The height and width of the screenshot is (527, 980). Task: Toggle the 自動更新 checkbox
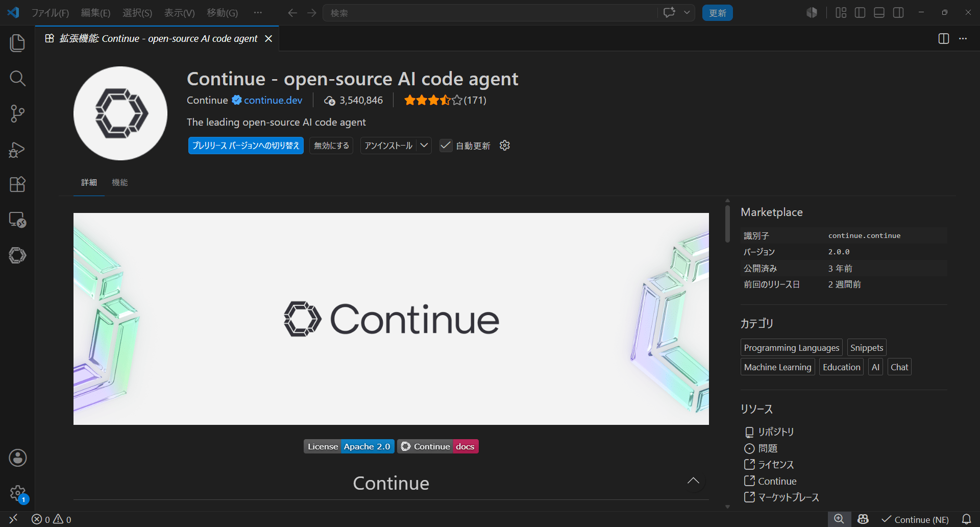(446, 146)
